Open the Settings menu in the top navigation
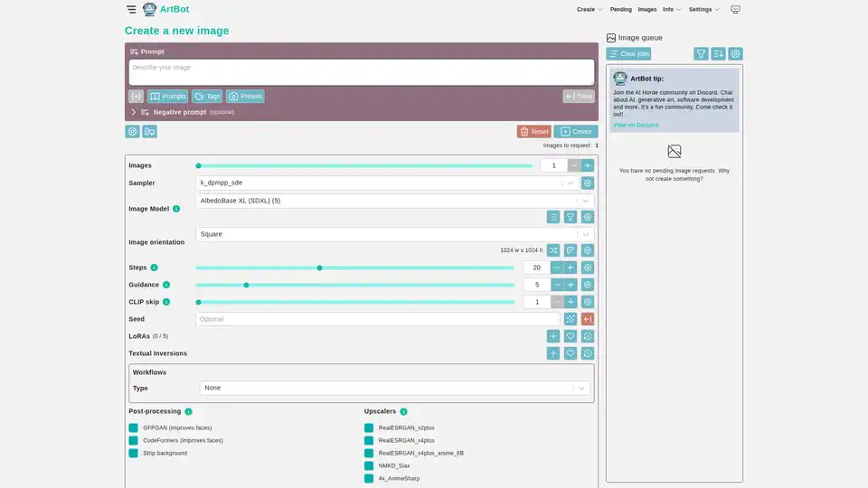 (703, 9)
